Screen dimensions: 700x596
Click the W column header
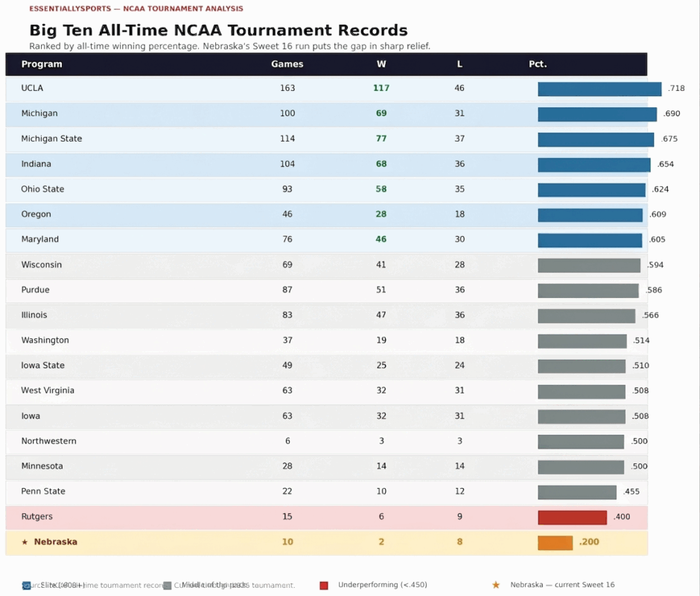tap(381, 64)
